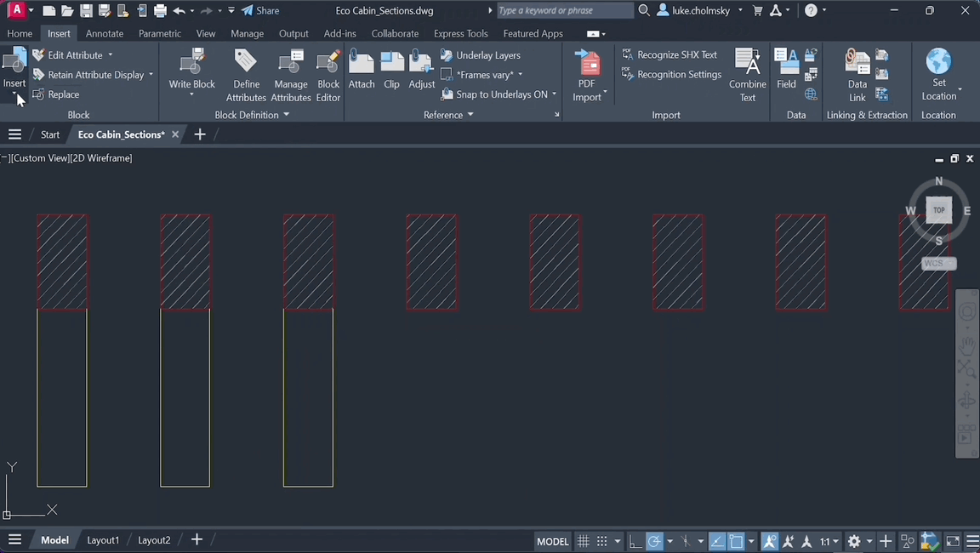980x553 pixels.
Task: Open the Express Tools tab
Action: 460,34
